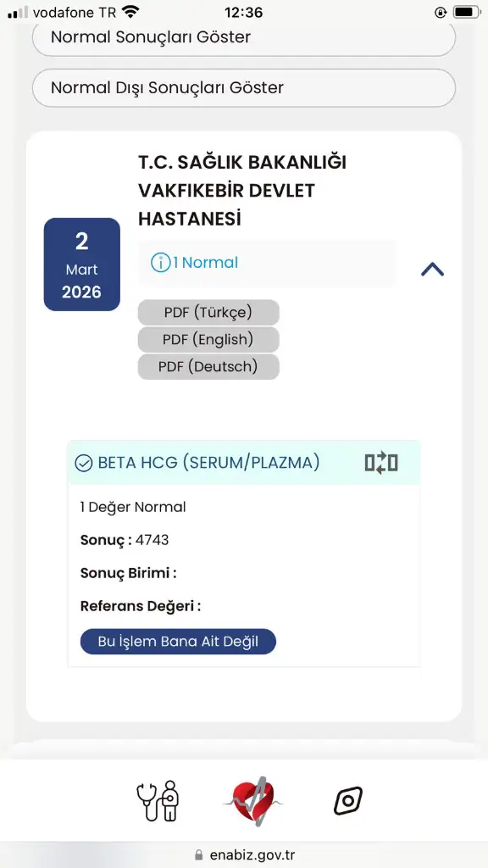Open the T.C. Sağlık Bakanlığı hospital title
This screenshot has width=488, height=868.
pyautogui.click(x=242, y=191)
